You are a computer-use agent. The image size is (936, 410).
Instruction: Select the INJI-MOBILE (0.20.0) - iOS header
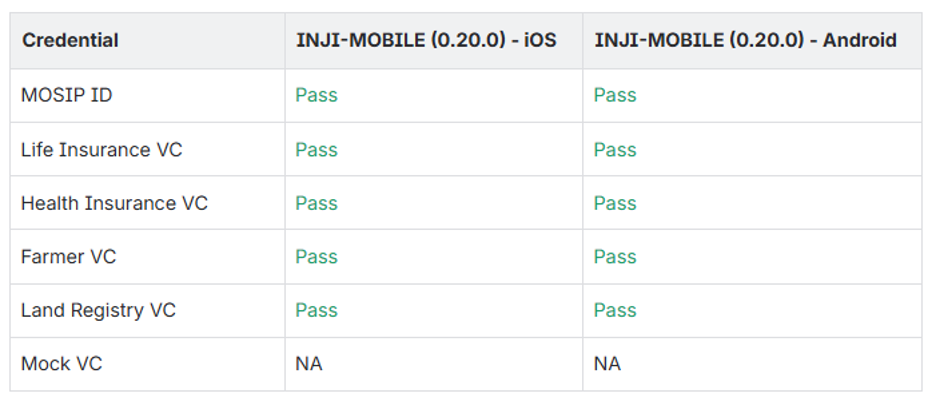[426, 41]
